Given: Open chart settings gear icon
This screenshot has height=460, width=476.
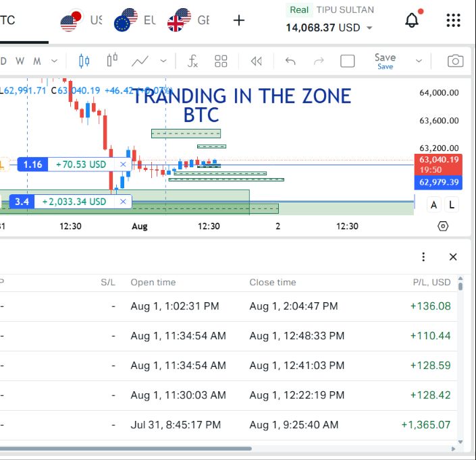Looking at the screenshot, I should (443, 226).
